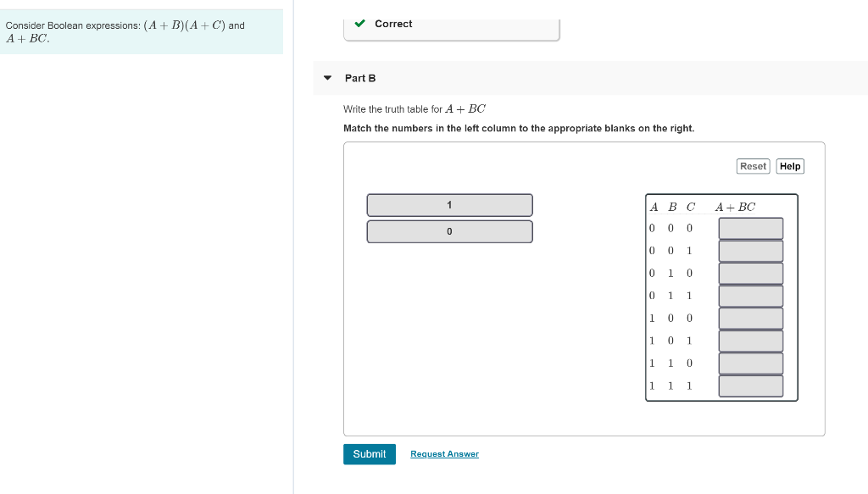Select the draggable "0" tile

click(449, 230)
